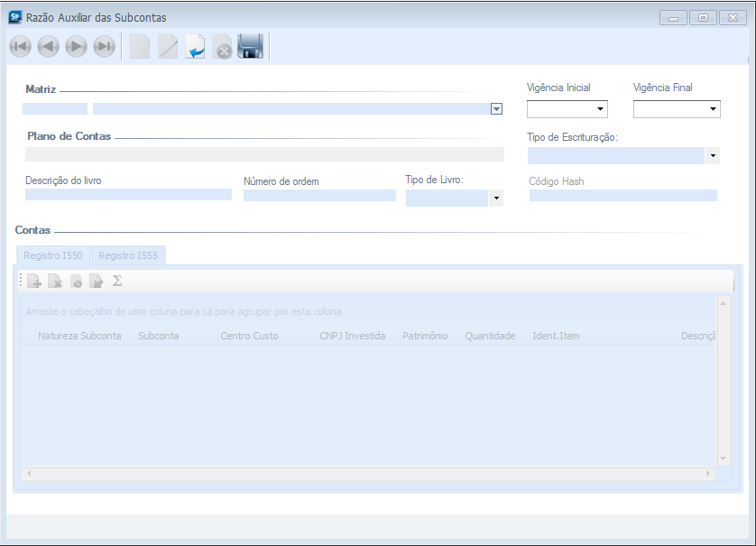Click the undo blue arrow icon

point(196,47)
